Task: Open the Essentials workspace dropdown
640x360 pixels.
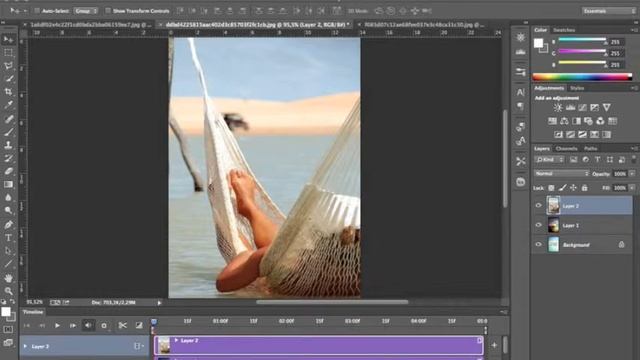Action: [608, 11]
